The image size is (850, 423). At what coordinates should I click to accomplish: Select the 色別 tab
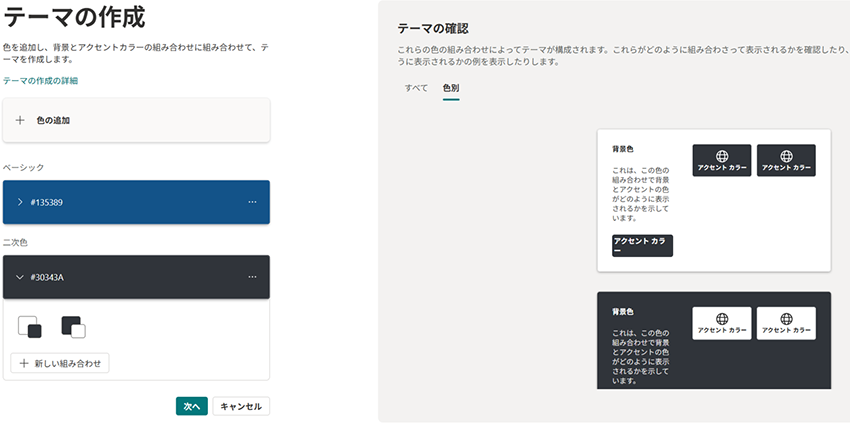pyautogui.click(x=451, y=89)
